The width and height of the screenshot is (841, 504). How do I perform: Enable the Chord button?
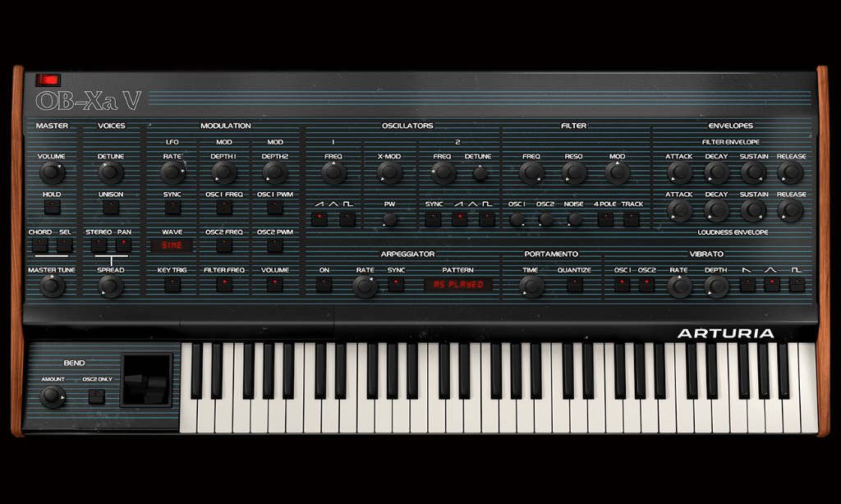pos(39,245)
